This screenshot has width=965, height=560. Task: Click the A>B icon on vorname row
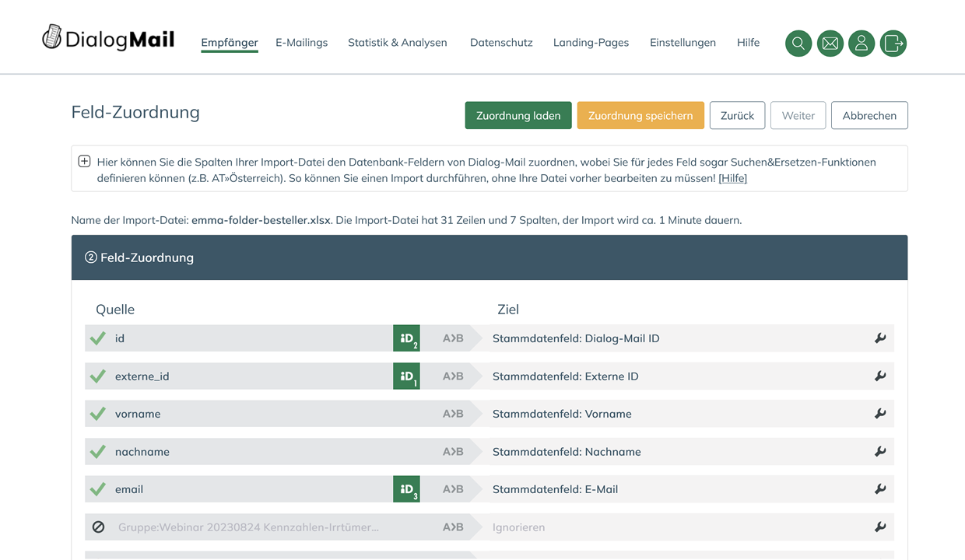pyautogui.click(x=453, y=414)
